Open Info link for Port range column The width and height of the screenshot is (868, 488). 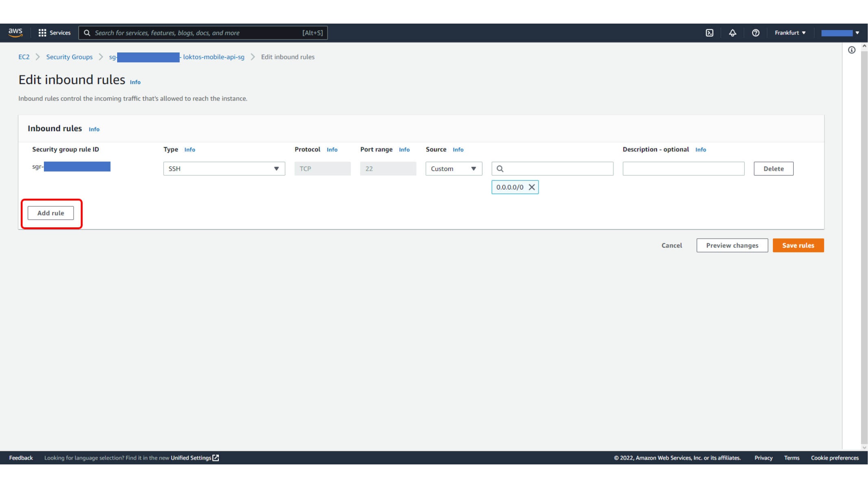pos(404,150)
